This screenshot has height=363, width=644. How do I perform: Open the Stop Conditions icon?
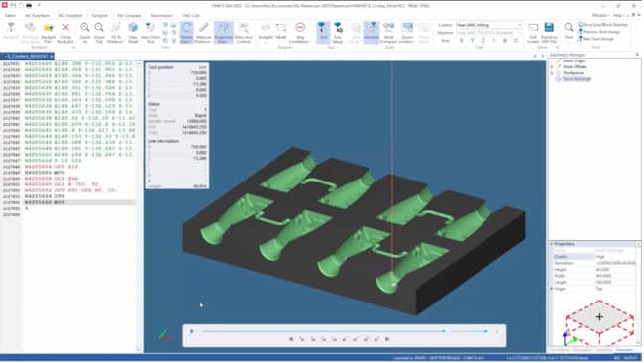click(x=300, y=32)
